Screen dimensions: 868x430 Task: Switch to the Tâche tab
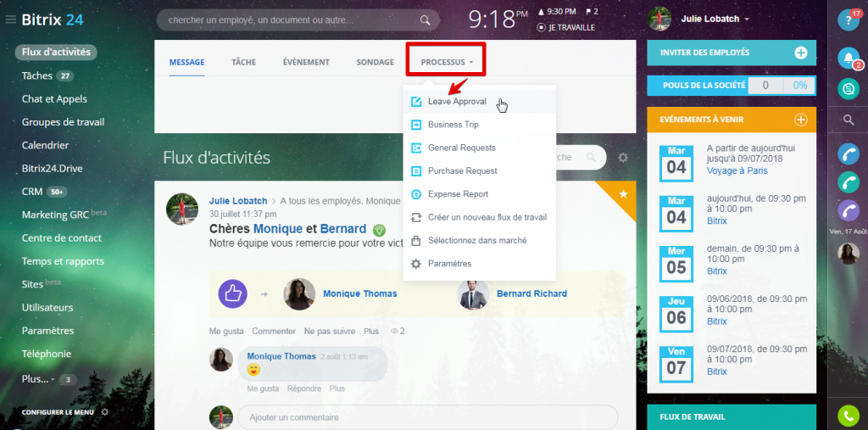pos(243,62)
